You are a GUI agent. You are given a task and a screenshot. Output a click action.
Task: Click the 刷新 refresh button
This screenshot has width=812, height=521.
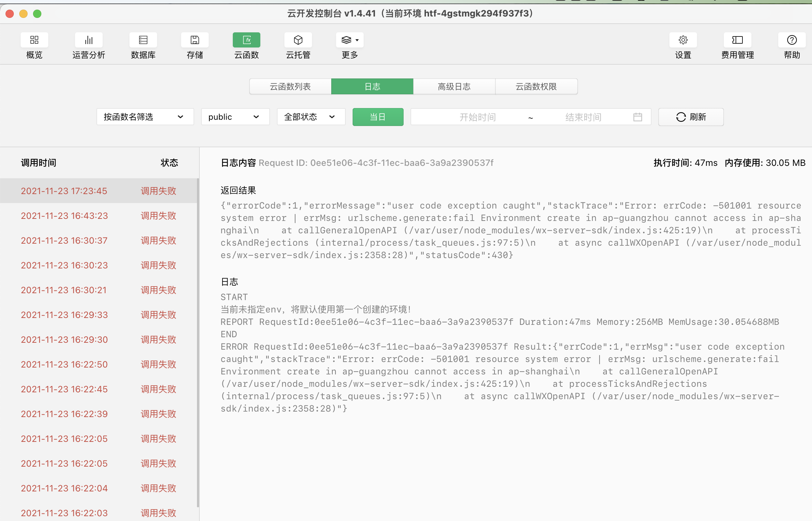click(x=691, y=117)
